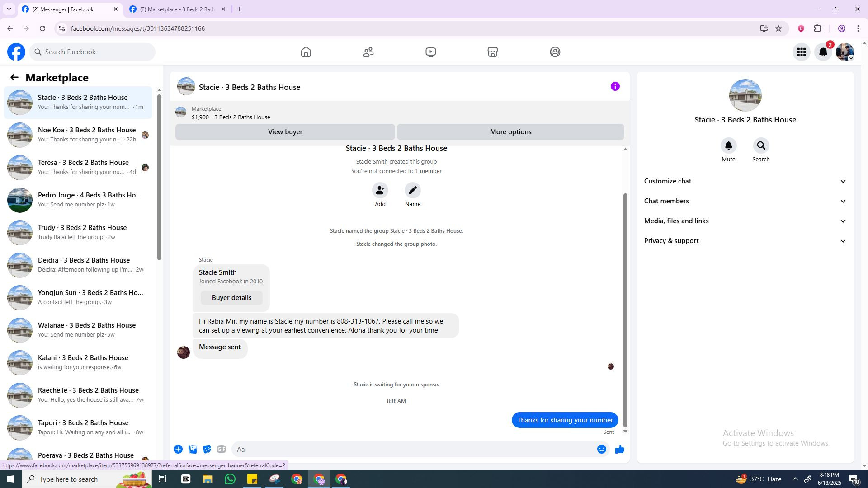
Task: Open Friends icon in top navigation
Action: 368,52
